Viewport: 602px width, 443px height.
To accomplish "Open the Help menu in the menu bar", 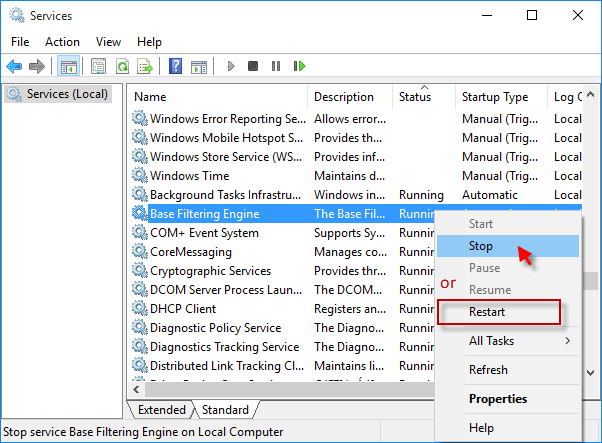I will (x=149, y=42).
